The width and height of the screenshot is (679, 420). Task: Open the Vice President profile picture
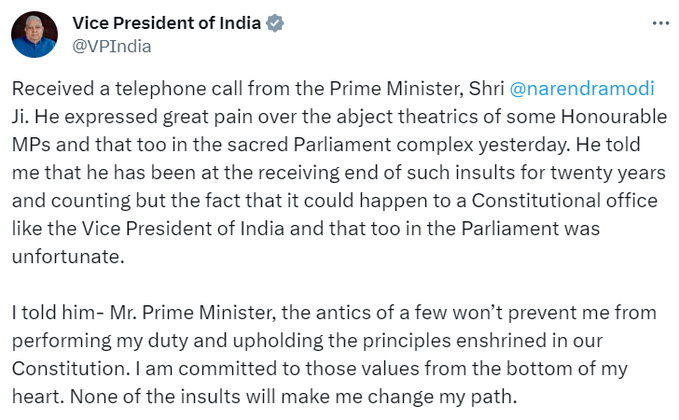[34, 34]
